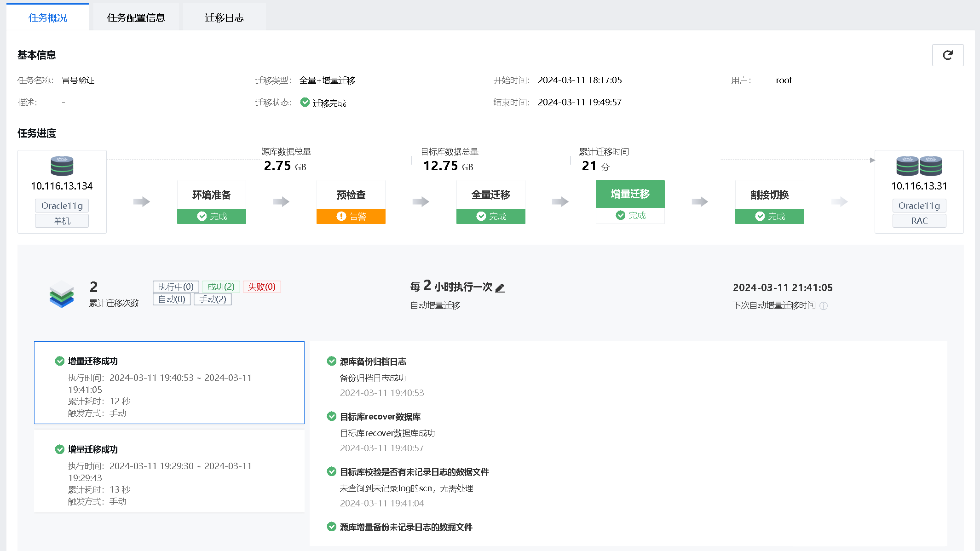Filter by 成功(2) tag
Screen dimensions: 980x551
click(221, 287)
